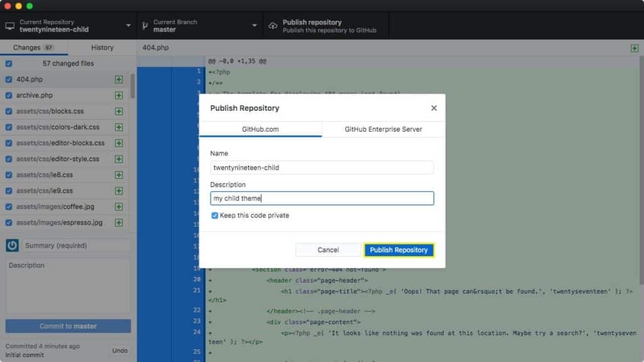The width and height of the screenshot is (644, 362).
Task: Click the repository Name field
Action: point(322,167)
